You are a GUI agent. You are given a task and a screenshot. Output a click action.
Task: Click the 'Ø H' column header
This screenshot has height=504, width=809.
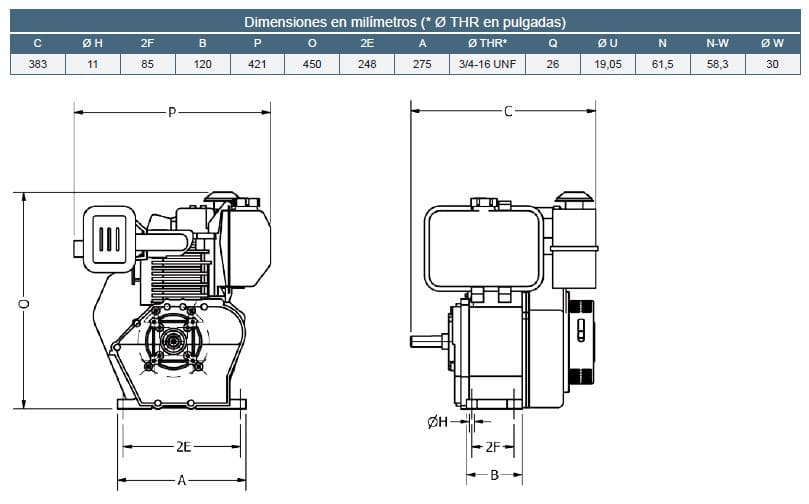(x=93, y=43)
